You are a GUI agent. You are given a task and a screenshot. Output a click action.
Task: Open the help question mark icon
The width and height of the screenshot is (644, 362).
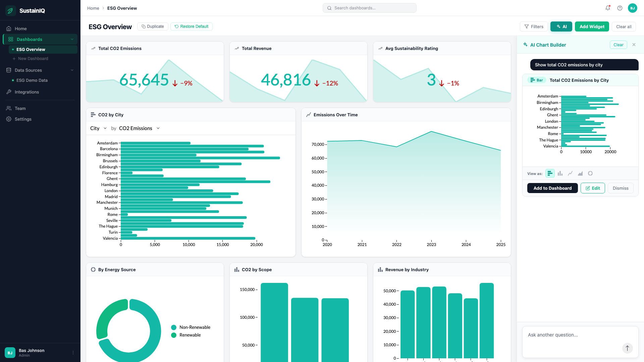point(620,8)
